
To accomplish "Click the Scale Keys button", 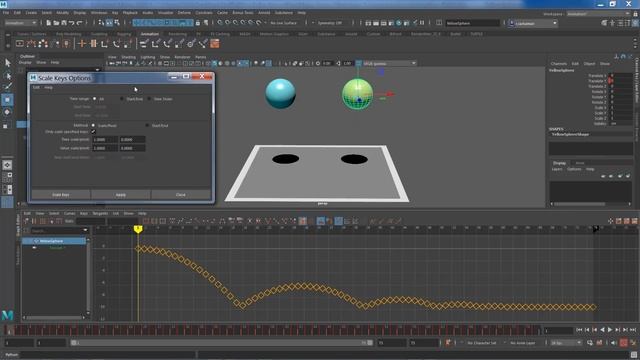I will 61,195.
